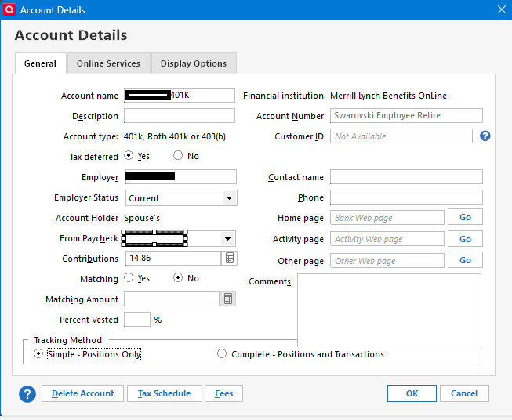Image resolution: width=512 pixels, height=420 pixels.
Task: Click the Merrill Lynch Benefits OnLine text
Action: (388, 96)
